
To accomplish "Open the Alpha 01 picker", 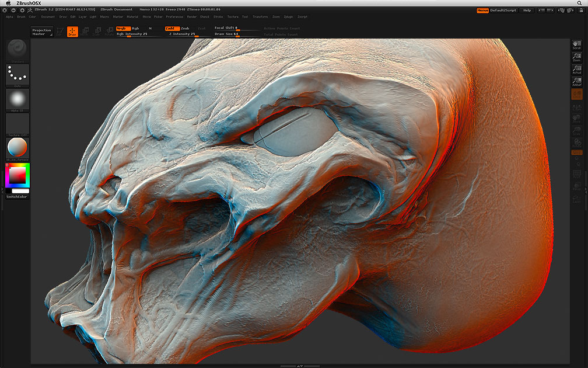I will click(17, 99).
